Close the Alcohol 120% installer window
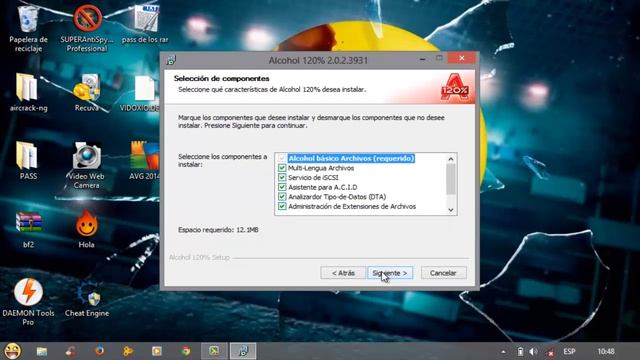Screen dimensions: 640x360 click(x=462, y=58)
